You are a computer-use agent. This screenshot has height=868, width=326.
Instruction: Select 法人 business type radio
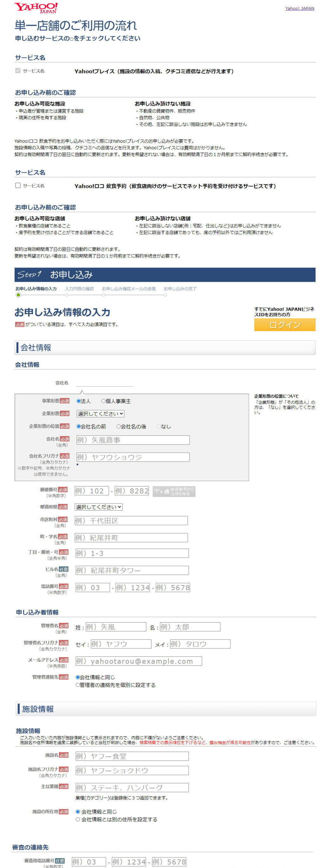point(79,401)
